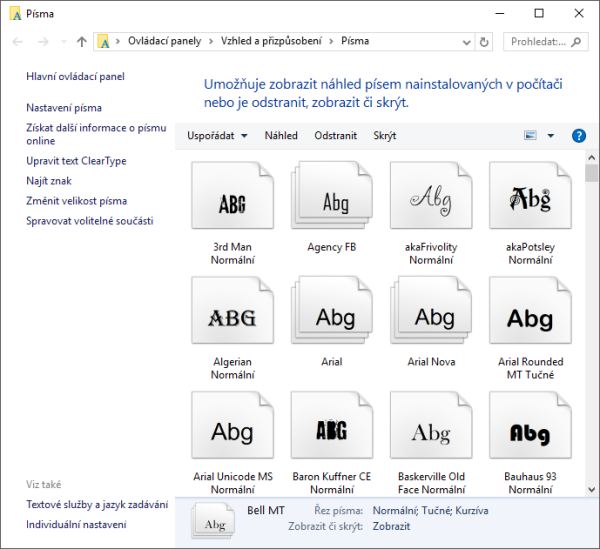Screen dimensions: 600x549
Task: Select the Baron Kuffner CE font icon
Action: tap(332, 425)
